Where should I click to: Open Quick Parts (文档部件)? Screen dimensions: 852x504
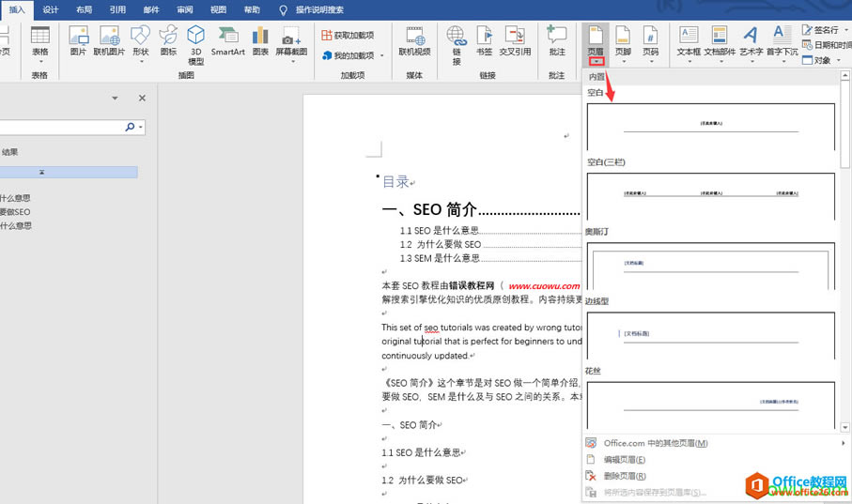coord(720,44)
